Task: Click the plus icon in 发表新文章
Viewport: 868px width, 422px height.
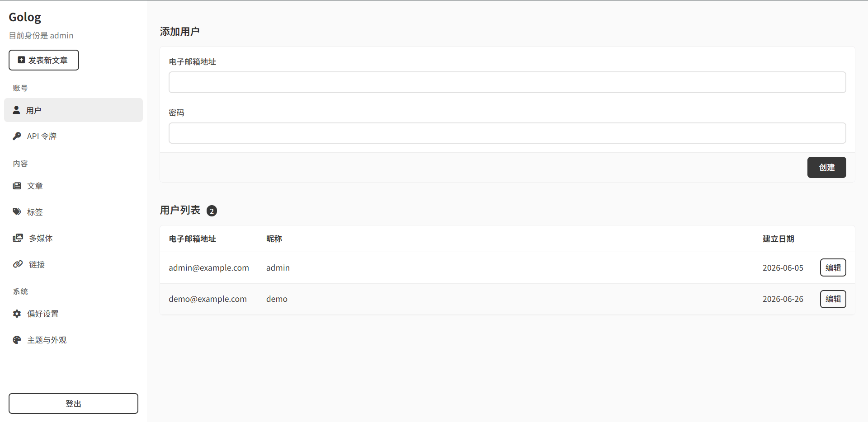Action: (21, 60)
